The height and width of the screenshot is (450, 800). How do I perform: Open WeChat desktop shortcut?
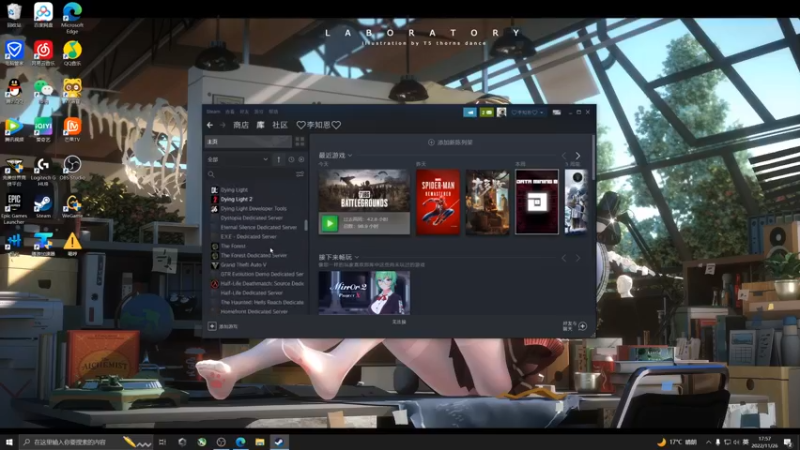pos(43,91)
